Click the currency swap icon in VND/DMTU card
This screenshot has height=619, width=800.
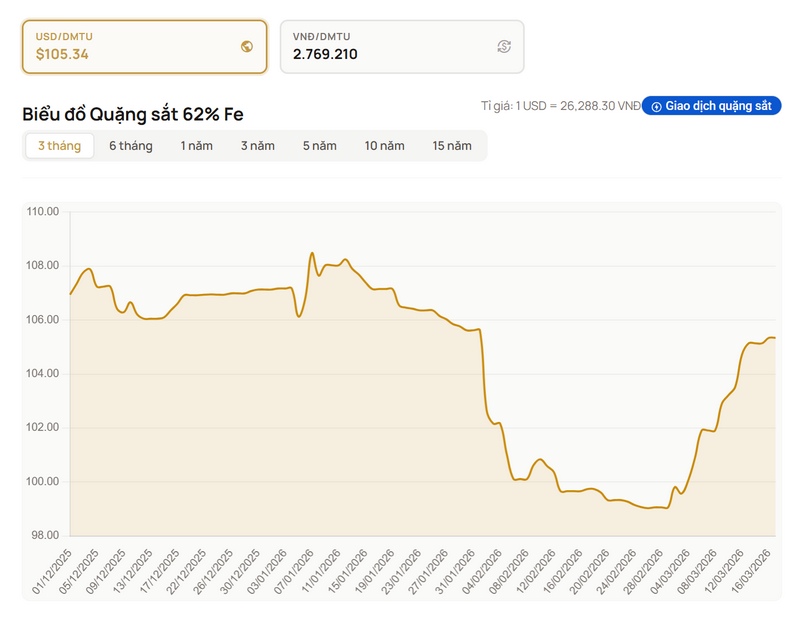(504, 46)
